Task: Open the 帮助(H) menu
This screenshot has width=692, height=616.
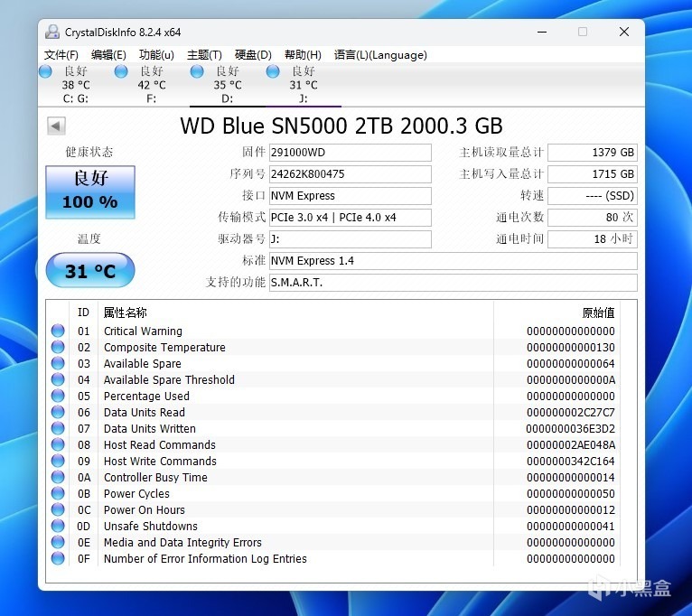Action: pos(303,55)
